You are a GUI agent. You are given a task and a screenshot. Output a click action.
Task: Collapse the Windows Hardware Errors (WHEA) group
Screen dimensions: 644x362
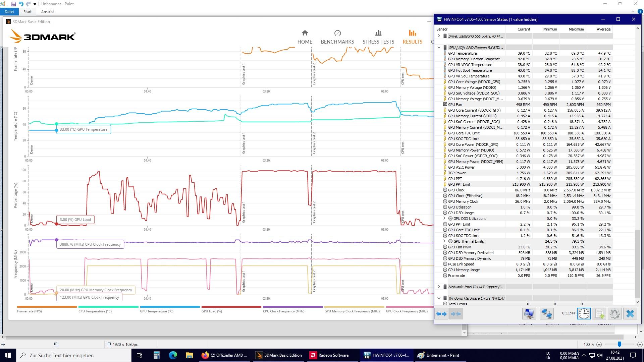click(439, 298)
